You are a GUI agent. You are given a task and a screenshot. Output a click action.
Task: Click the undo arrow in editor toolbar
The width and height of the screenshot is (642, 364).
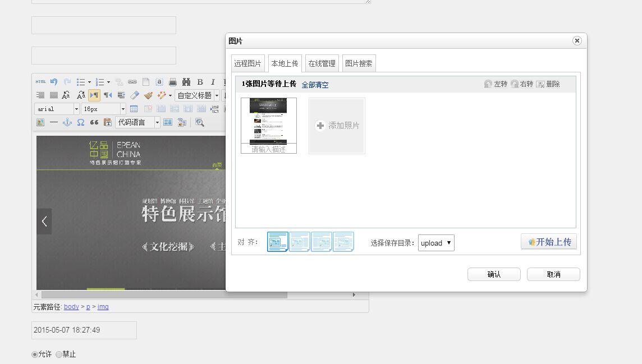click(x=54, y=82)
